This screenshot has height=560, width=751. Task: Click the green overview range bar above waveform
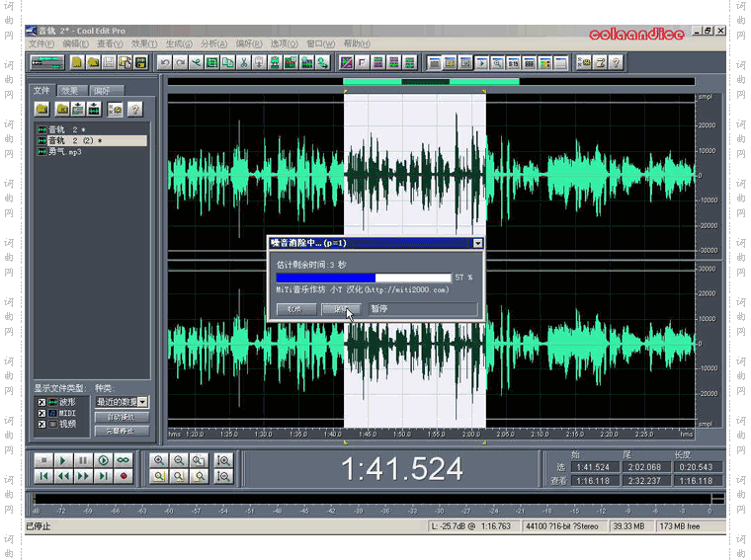pyautogui.click(x=431, y=82)
